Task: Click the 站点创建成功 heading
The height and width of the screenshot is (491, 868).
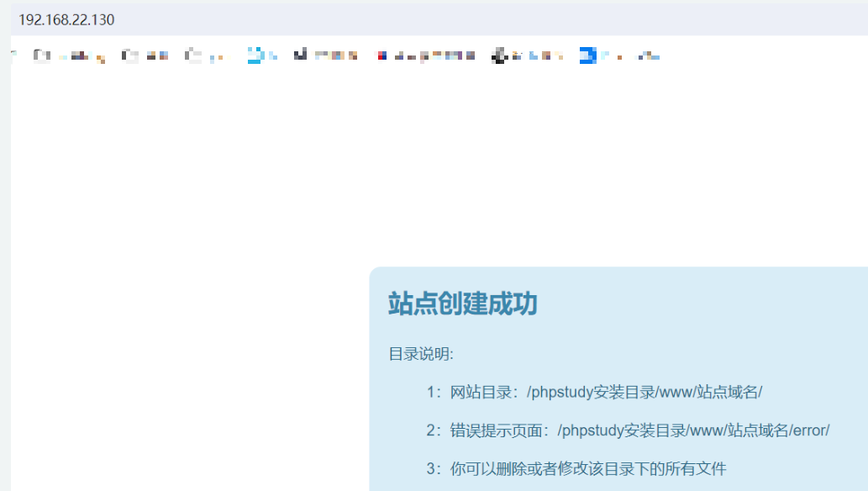Action: tap(462, 304)
